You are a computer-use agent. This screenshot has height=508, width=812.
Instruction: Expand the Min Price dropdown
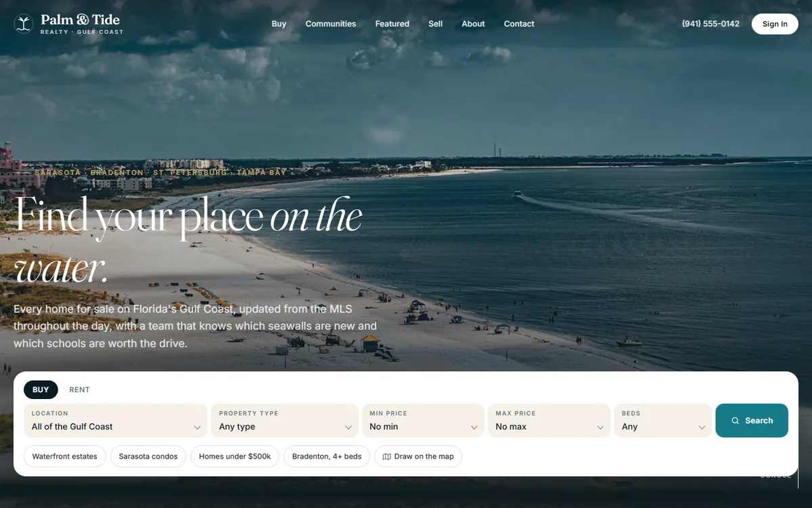[423, 421]
